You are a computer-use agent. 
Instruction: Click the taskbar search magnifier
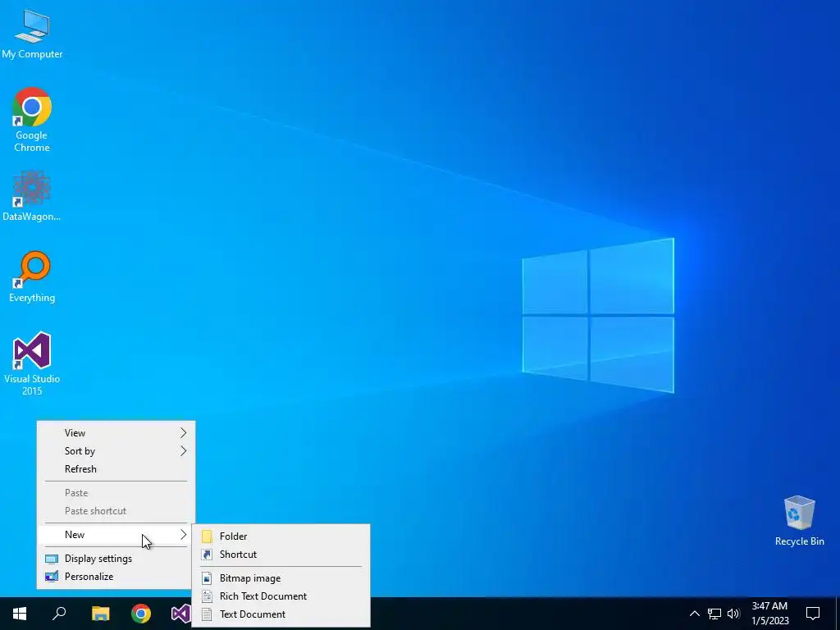(x=59, y=614)
